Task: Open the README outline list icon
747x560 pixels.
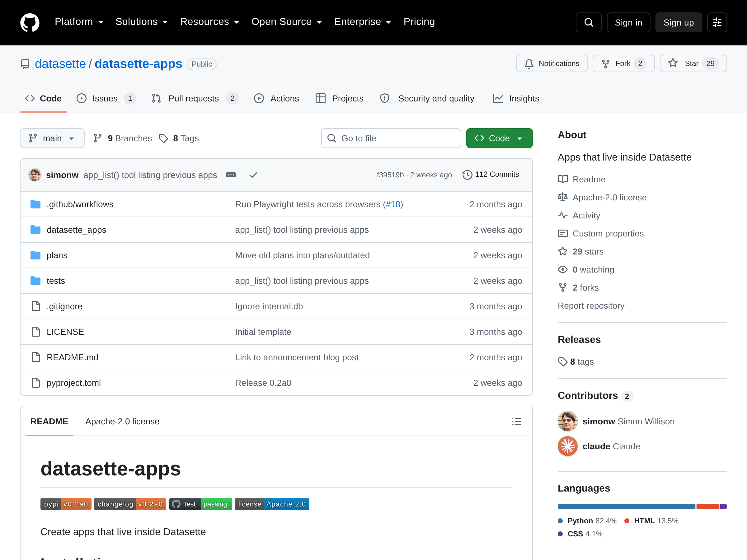Action: 516,421
